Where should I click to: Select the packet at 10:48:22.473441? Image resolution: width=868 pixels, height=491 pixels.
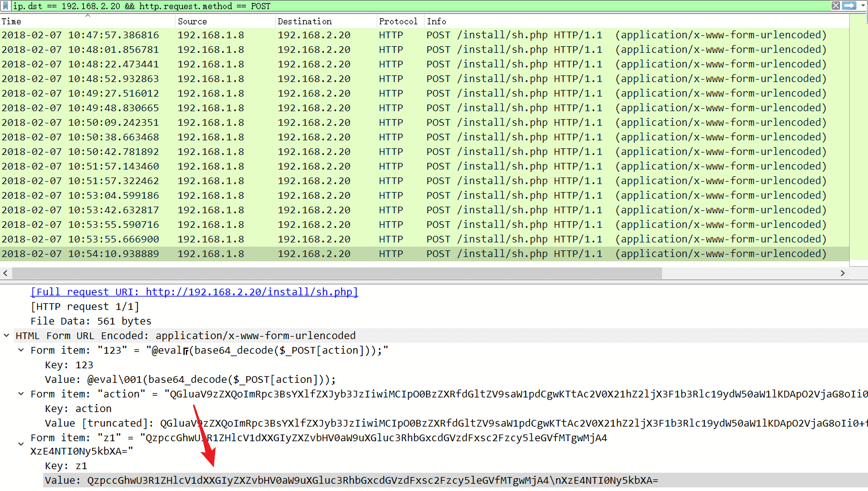pos(425,64)
